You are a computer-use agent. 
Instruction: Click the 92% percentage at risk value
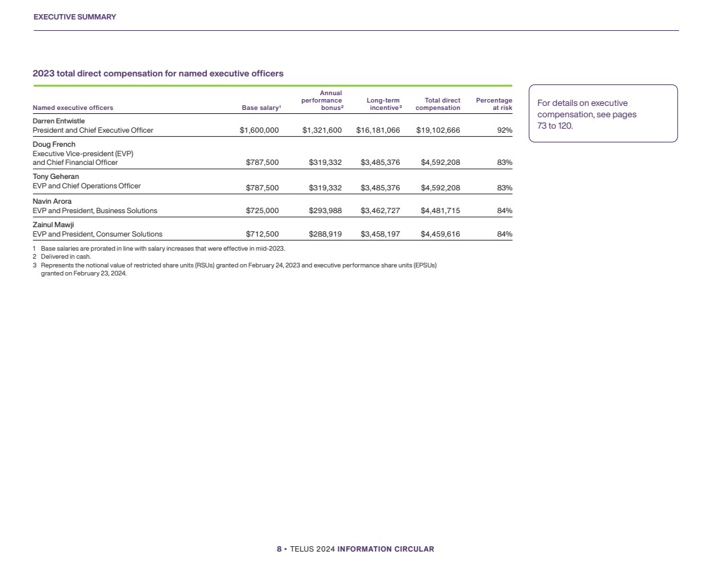coord(504,131)
